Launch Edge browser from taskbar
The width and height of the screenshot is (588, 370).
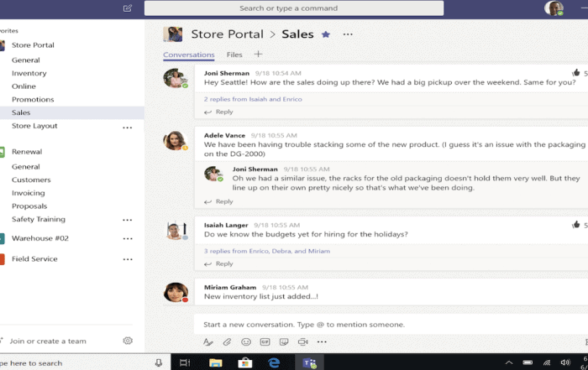[x=274, y=362]
